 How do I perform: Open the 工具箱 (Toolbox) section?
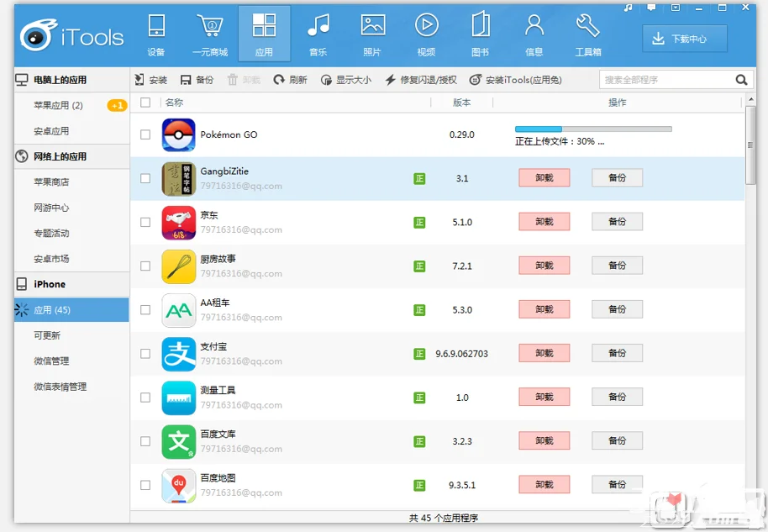click(x=588, y=35)
